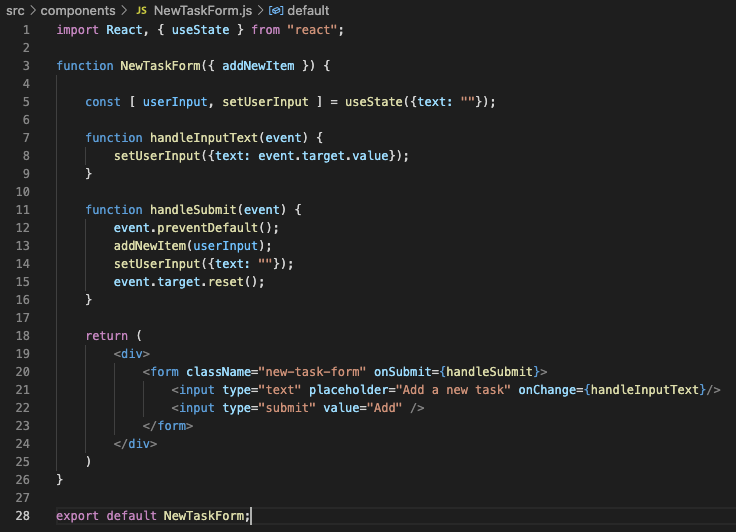
Task: Click the addNewItem call on line 13
Action: (150, 246)
